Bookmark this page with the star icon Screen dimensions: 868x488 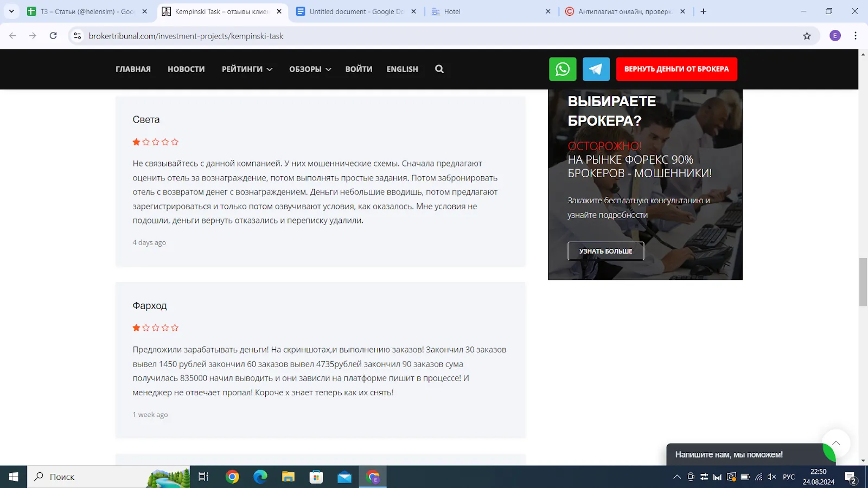(807, 36)
